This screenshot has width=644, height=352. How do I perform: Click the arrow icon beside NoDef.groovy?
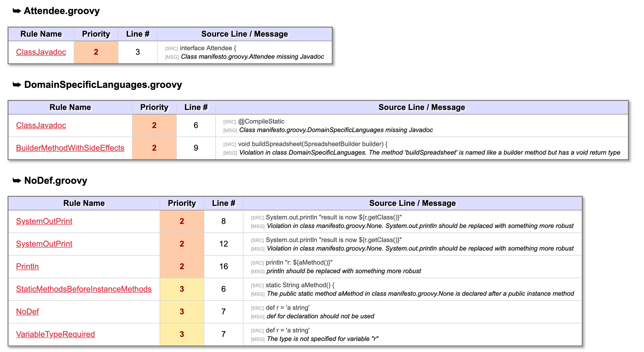[x=17, y=180]
